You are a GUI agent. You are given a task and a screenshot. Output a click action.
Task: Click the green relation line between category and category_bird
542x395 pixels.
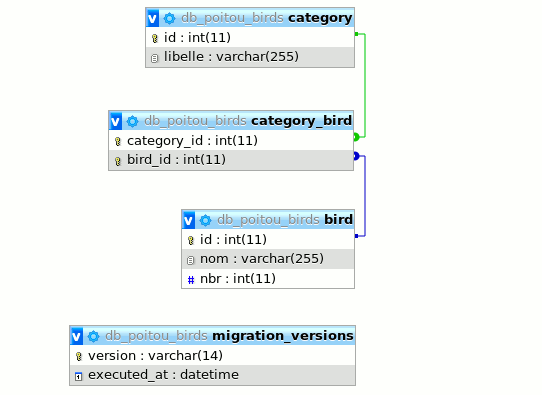365,85
